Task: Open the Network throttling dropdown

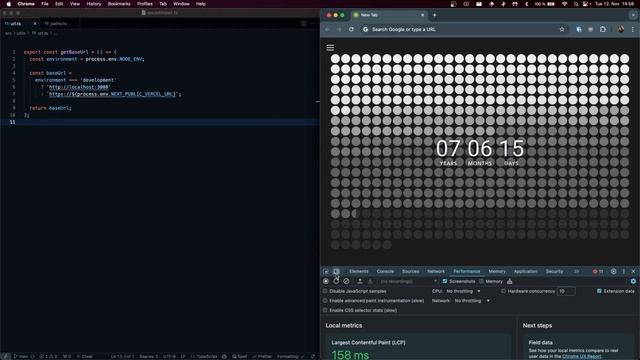Action: coord(472,300)
